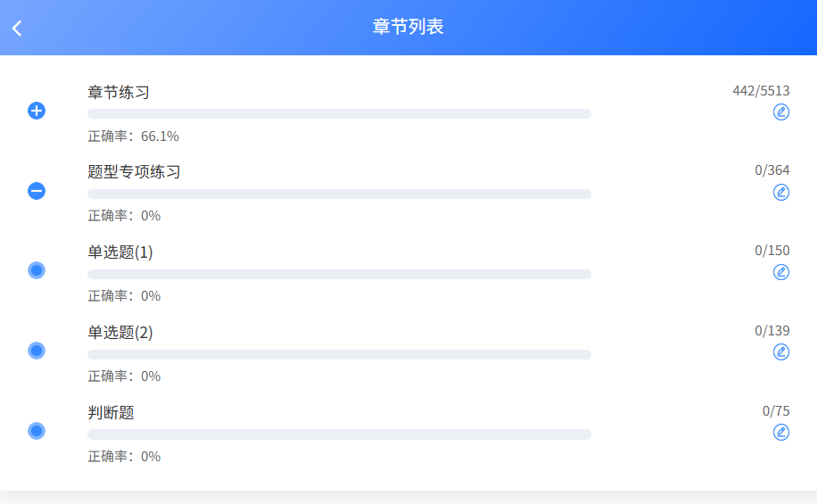Click the back arrow in header
Viewport: 817px width, 504px height.
(17, 29)
